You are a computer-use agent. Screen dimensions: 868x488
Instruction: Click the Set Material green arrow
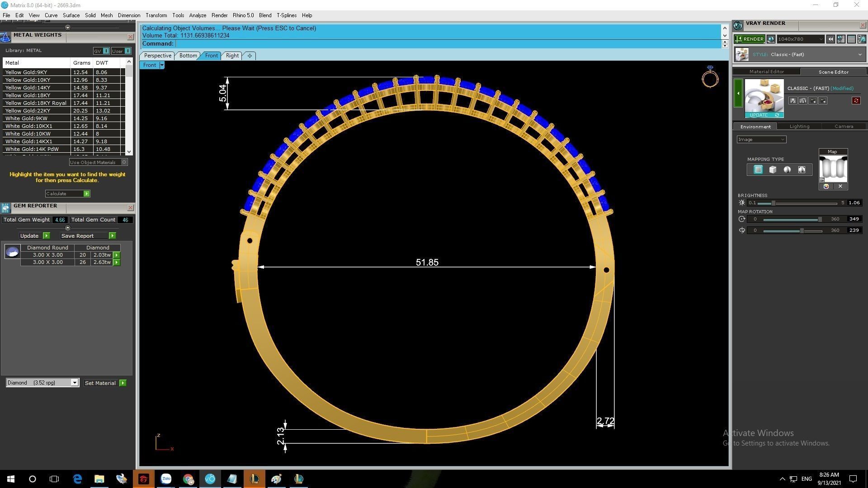(123, 383)
